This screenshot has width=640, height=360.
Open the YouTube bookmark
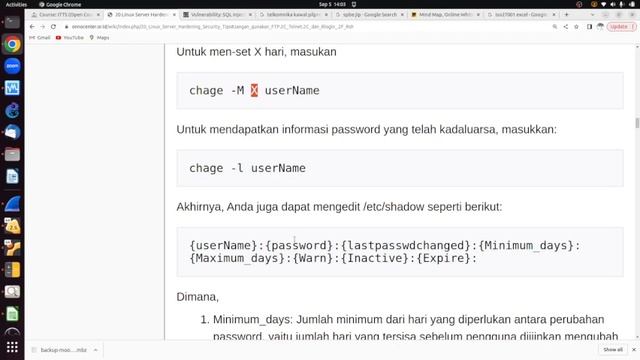point(69,38)
